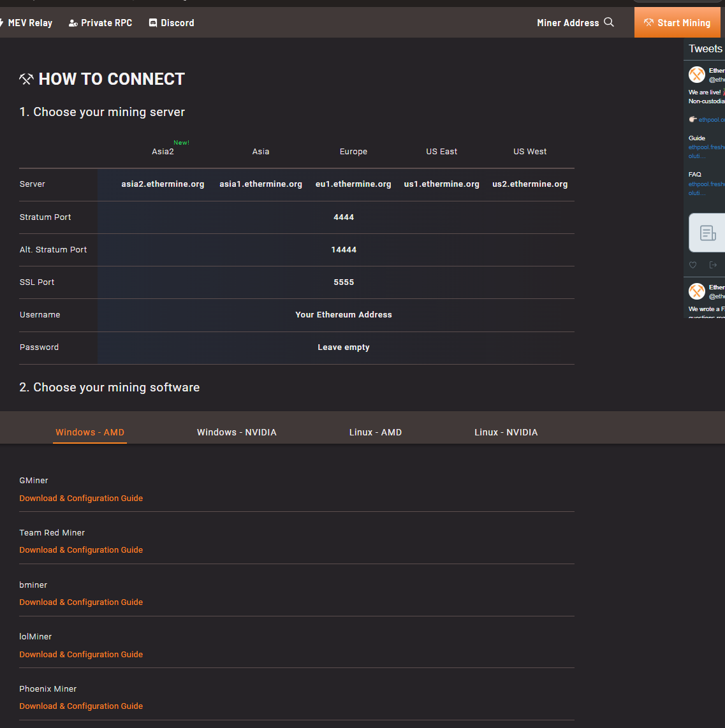725x728 pixels.
Task: Open the Guide ethpool link in tweet
Action: coord(707,151)
